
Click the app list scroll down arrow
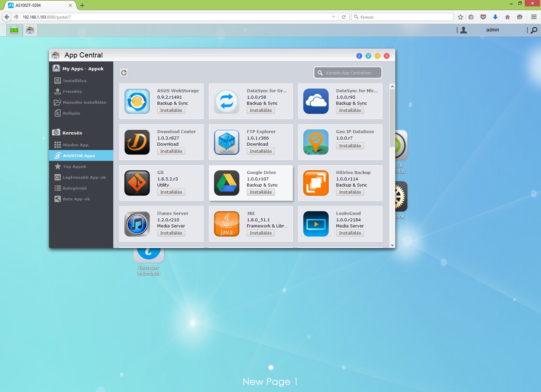pyautogui.click(x=392, y=245)
